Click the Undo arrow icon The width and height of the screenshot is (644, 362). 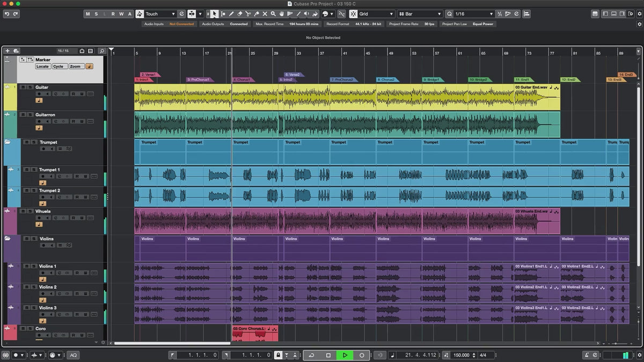click(7, 14)
